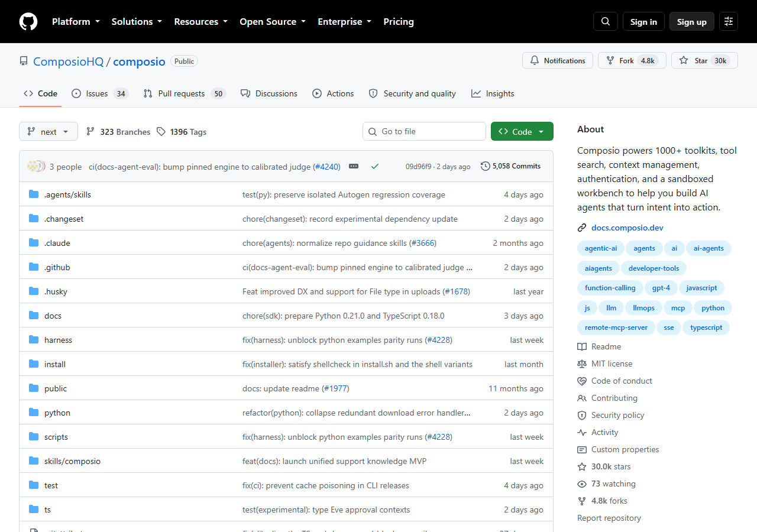
Task: Star the composio repository
Action: [704, 60]
